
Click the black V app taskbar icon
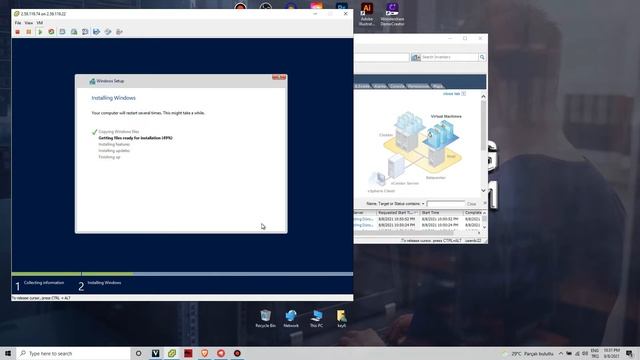pyautogui.click(x=156, y=353)
